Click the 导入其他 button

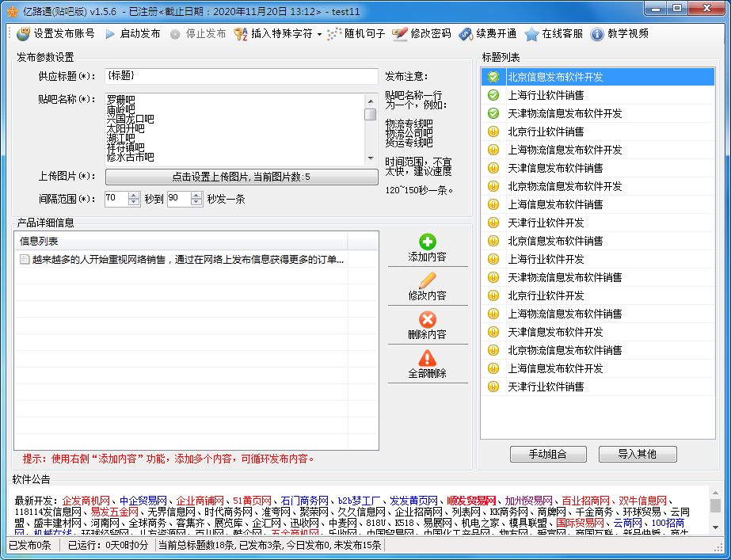coord(638,454)
